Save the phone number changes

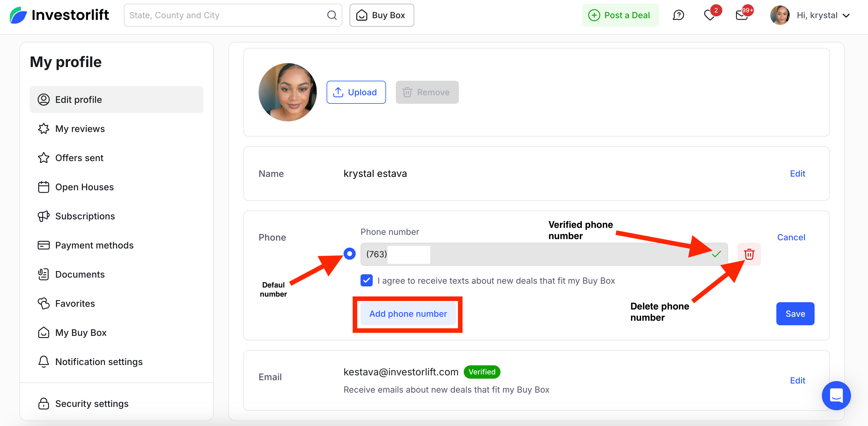[795, 314]
